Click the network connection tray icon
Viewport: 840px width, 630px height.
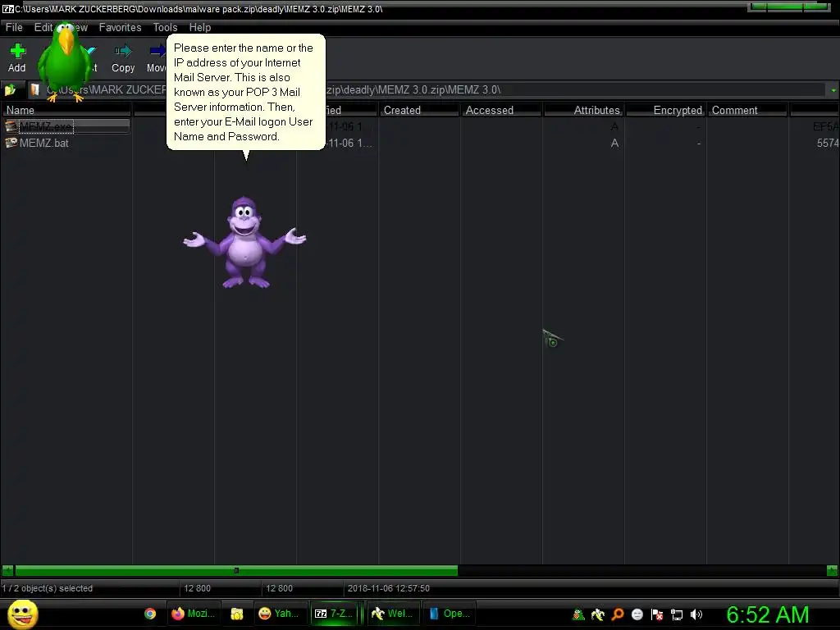677,615
